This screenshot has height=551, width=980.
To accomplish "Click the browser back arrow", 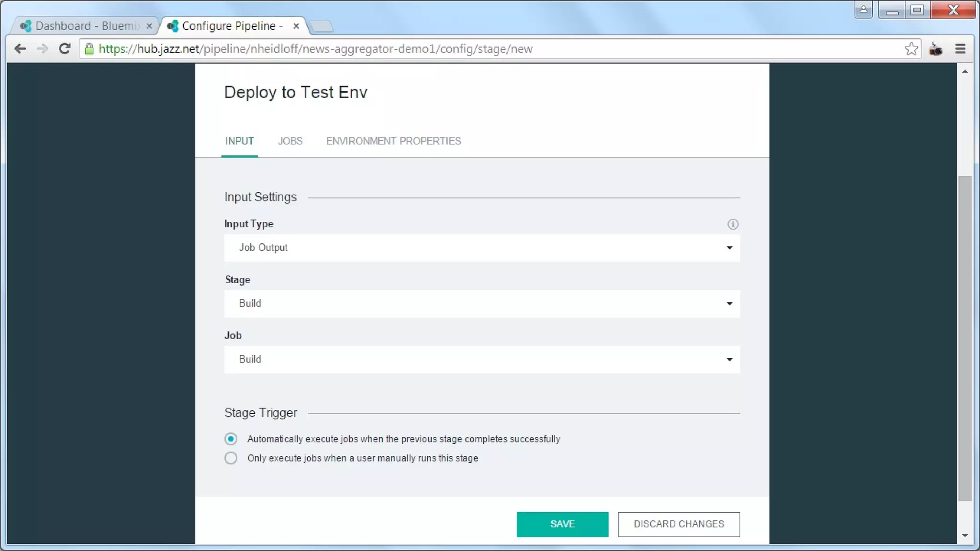I will 20,49.
